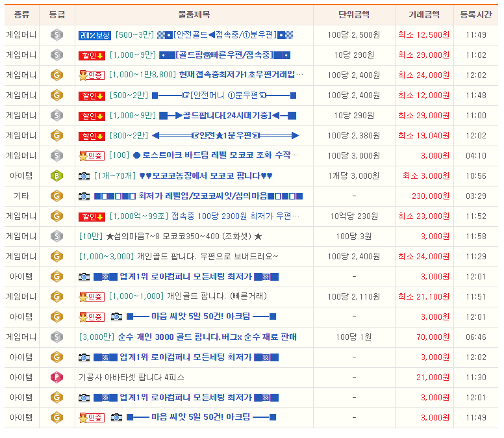
Task: Click silver S icon on 순수 개인 3000 골드 row
Action: tap(57, 337)
